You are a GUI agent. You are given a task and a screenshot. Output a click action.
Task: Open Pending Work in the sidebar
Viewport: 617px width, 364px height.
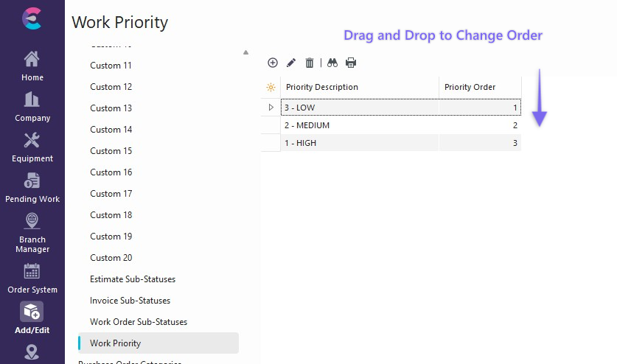(x=32, y=187)
